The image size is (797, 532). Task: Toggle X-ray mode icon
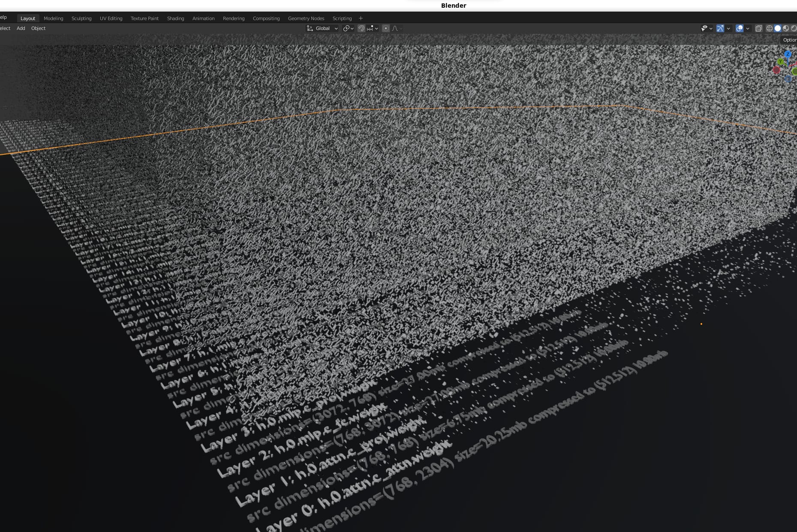pos(758,28)
